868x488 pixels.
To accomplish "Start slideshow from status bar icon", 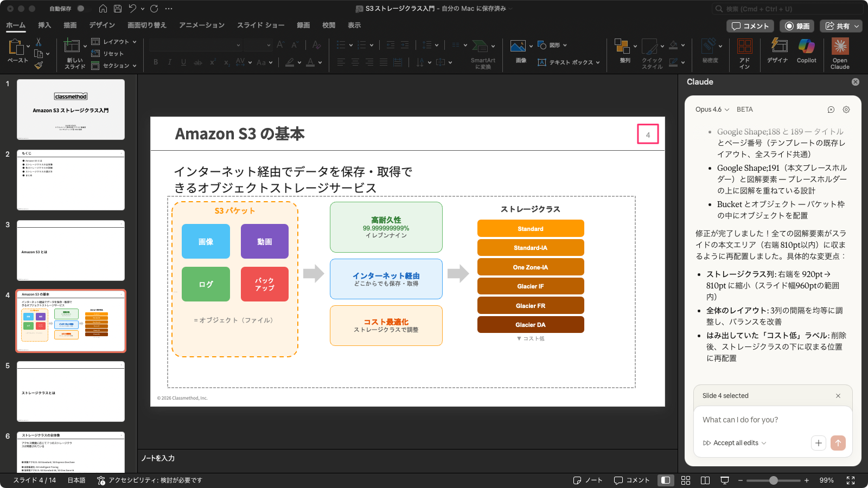I will 724,480.
